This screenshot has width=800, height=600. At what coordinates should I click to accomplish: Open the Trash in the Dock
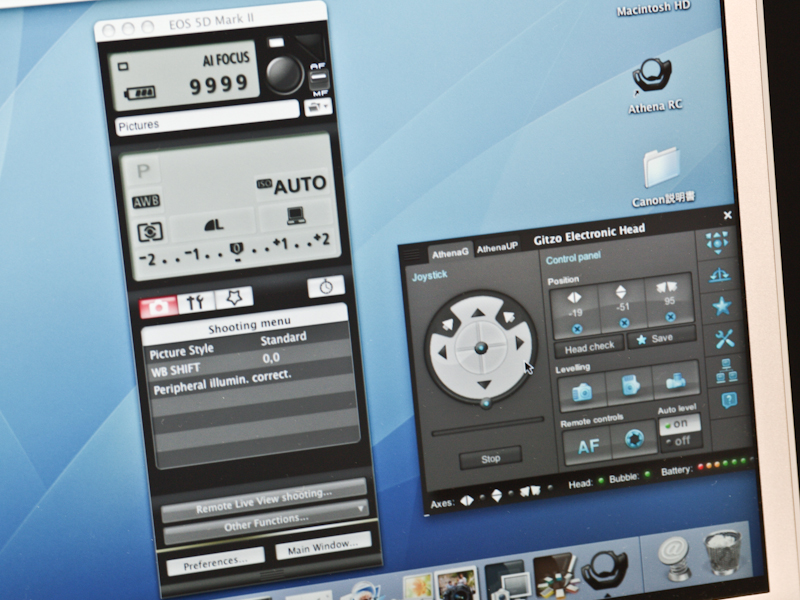[722, 552]
